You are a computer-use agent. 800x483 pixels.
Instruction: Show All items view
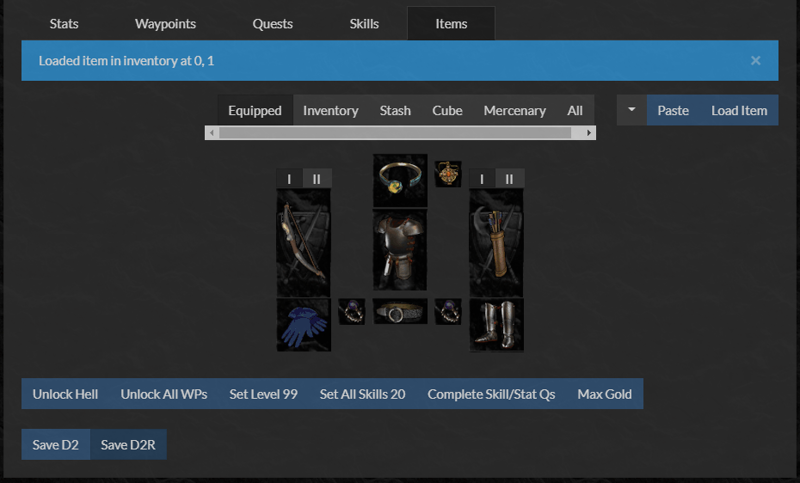tap(575, 110)
